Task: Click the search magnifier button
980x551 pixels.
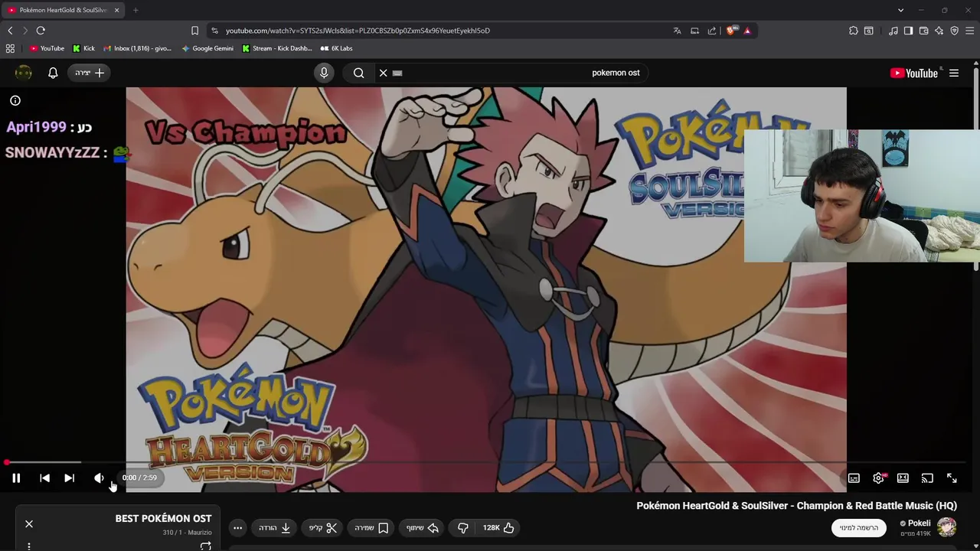Action: 358,73
